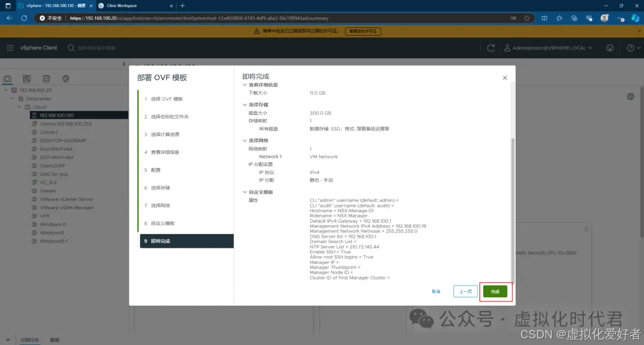Screen dimensions: 644x345
Task: Switch to Networking inventory view
Action: click(66, 79)
